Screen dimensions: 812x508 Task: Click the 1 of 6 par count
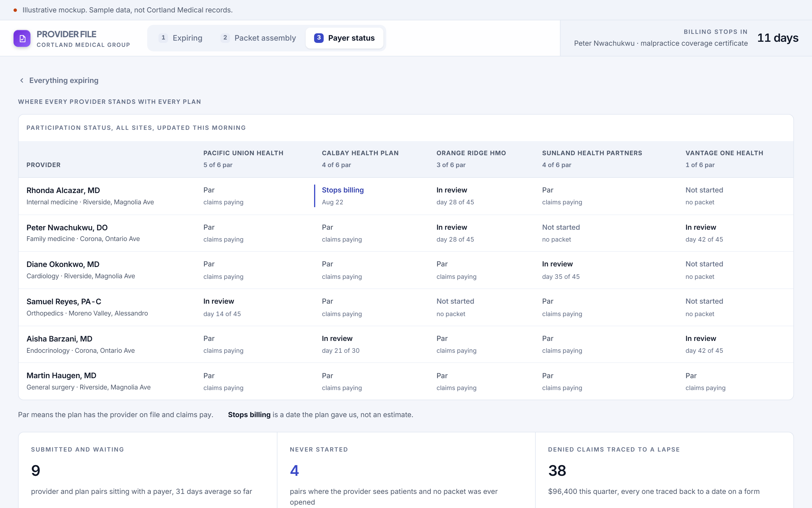[700, 165]
